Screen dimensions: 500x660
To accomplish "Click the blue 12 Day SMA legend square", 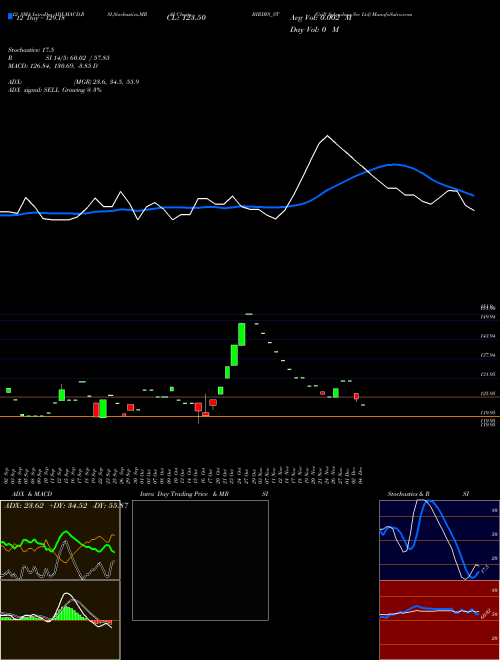I will point(10,17).
